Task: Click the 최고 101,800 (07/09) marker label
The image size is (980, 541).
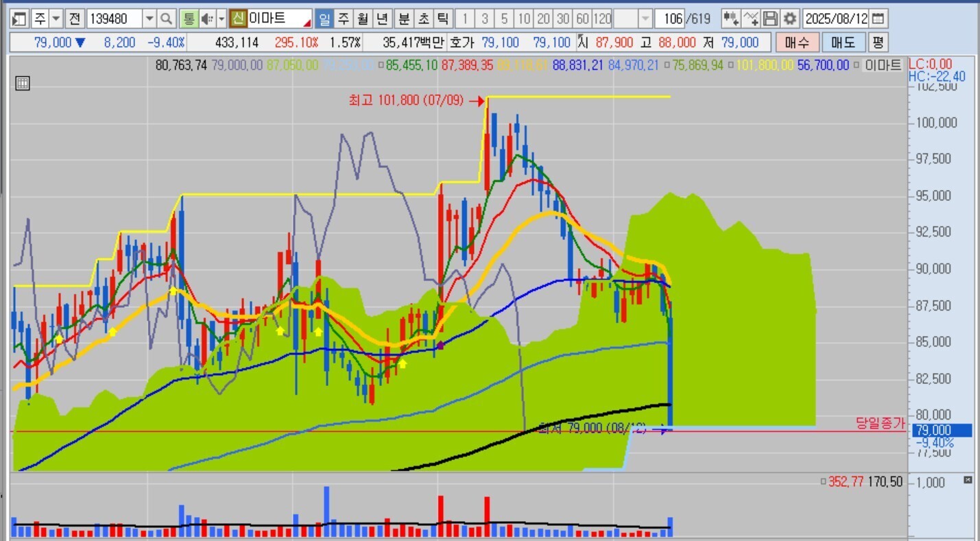Action: pos(406,101)
